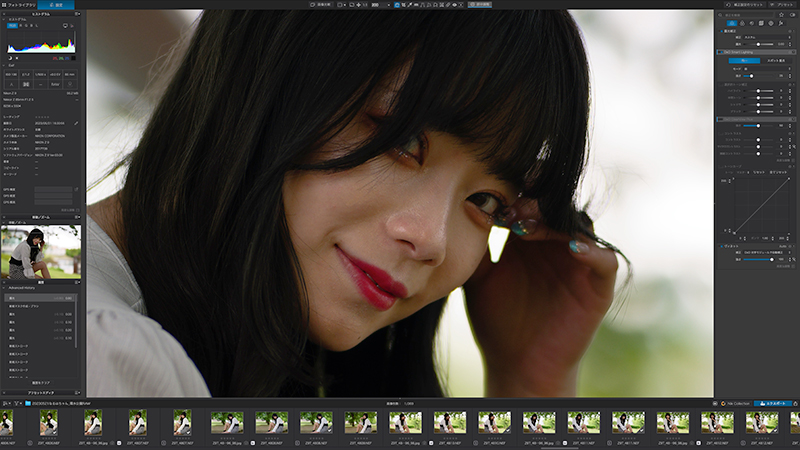This screenshot has width=800, height=450.
Task: Select the ReTouch repair tool in toolbar
Action: (x=448, y=5)
